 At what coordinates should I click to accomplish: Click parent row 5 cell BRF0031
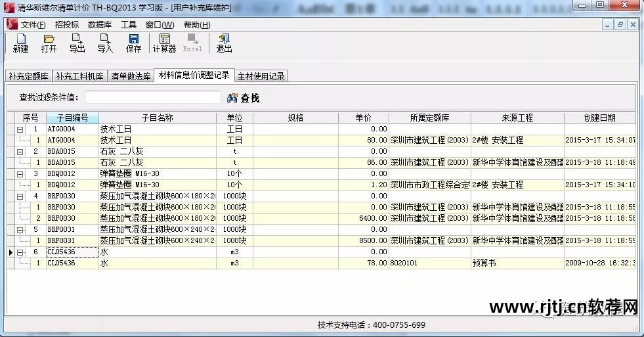72,230
